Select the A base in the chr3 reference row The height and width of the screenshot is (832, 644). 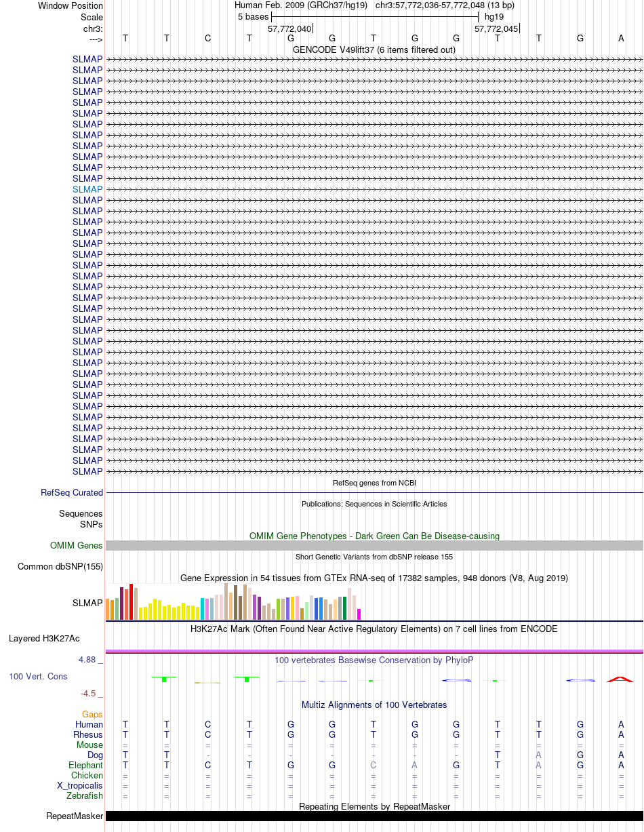pyautogui.click(x=621, y=39)
